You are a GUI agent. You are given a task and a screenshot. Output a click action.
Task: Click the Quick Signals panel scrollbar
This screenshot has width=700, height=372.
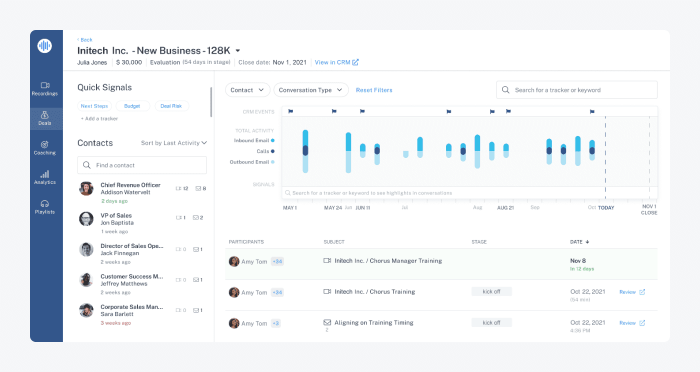[211, 102]
